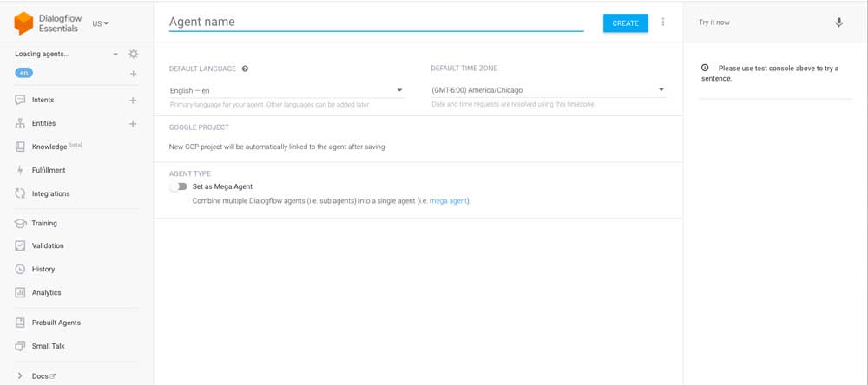Go to Analytics in the sidebar
The image size is (868, 385).
tap(47, 292)
